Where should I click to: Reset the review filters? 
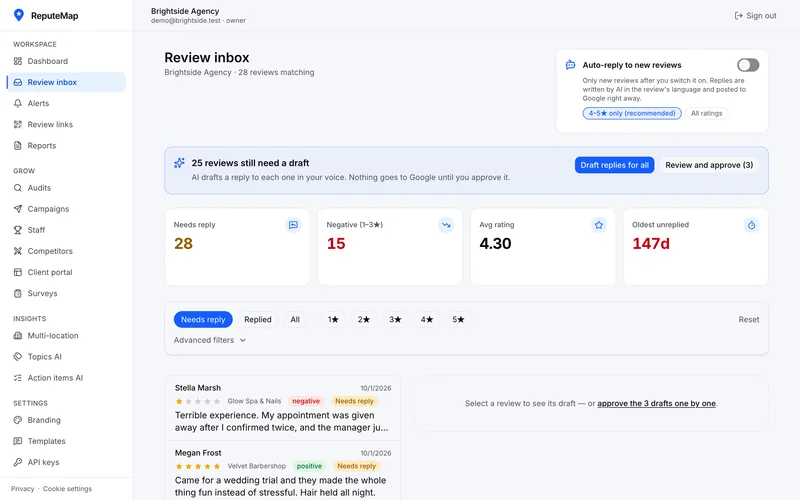point(748,319)
